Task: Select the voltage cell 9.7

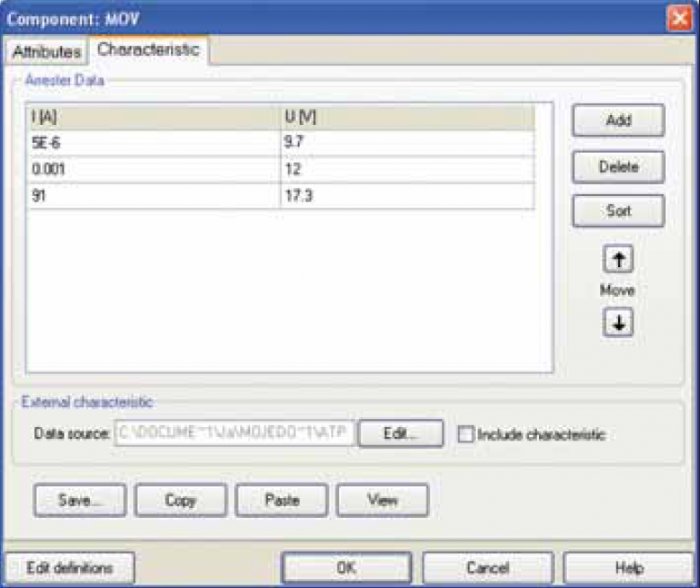Action: [x=408, y=143]
